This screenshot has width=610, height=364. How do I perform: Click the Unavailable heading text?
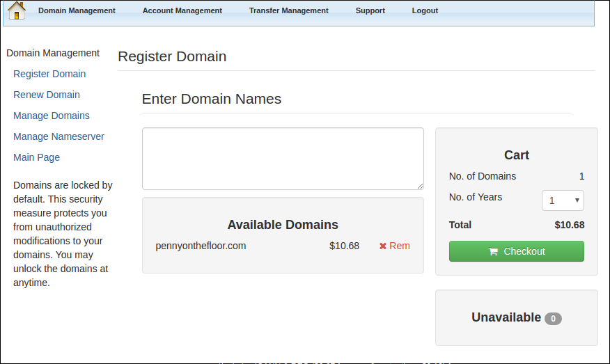pos(506,318)
